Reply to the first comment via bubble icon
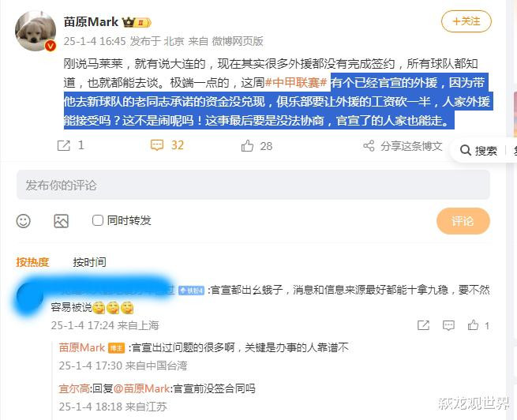The width and height of the screenshot is (517, 420). coord(448,325)
